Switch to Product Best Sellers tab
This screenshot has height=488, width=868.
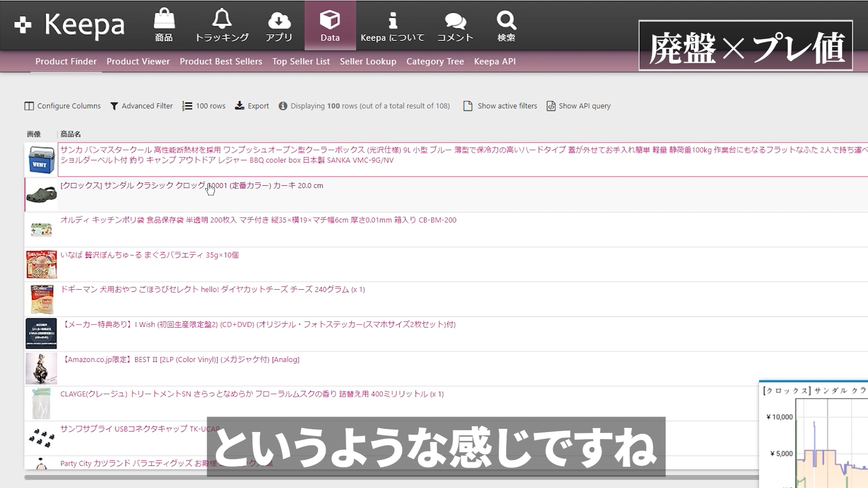221,61
